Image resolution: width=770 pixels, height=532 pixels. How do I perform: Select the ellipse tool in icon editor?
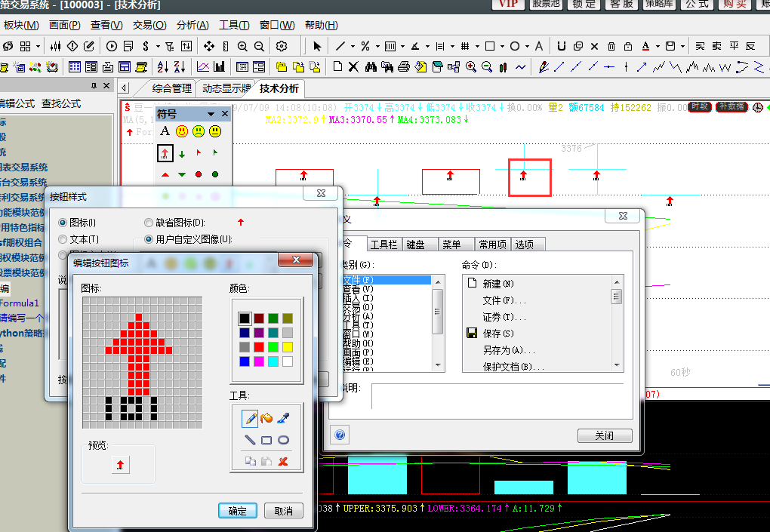coord(283,440)
